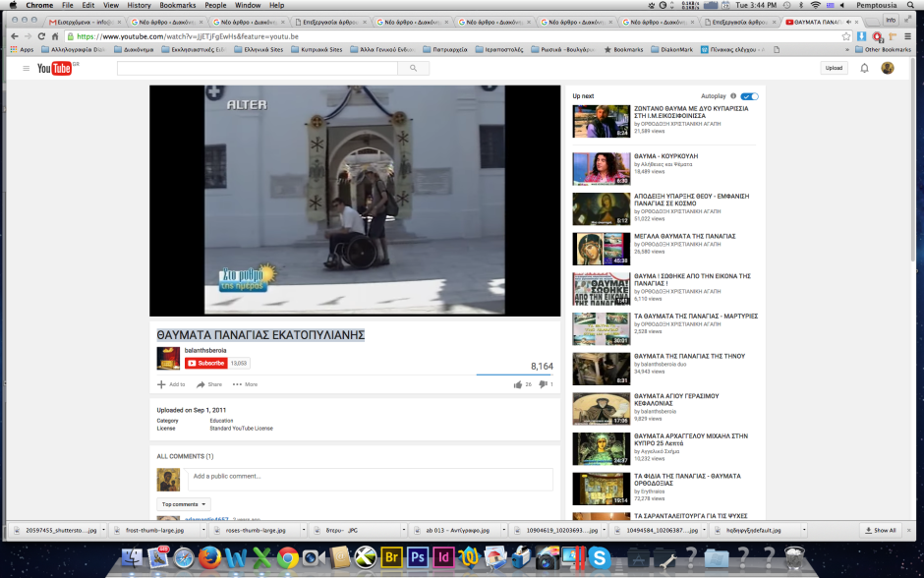
Task: Open the Bookmarks menu in the menu bar
Action: pyautogui.click(x=178, y=5)
